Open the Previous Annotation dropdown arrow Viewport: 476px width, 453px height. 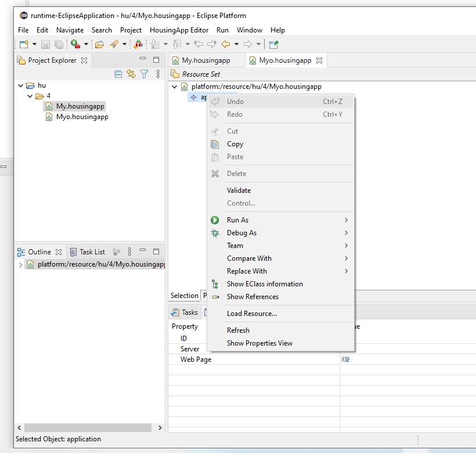point(187,44)
